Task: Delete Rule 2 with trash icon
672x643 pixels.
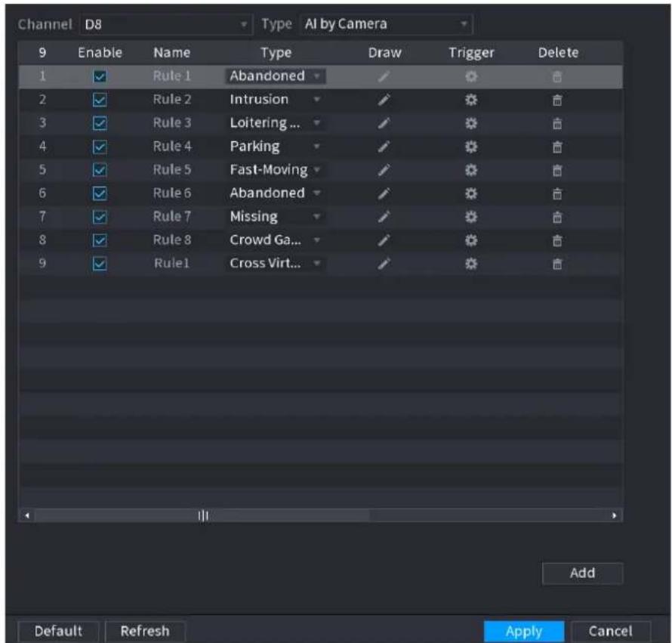Action: click(x=557, y=100)
